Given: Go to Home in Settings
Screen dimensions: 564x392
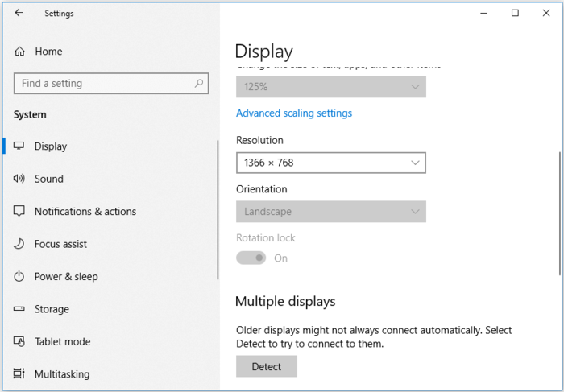Looking at the screenshot, I should click(x=48, y=52).
